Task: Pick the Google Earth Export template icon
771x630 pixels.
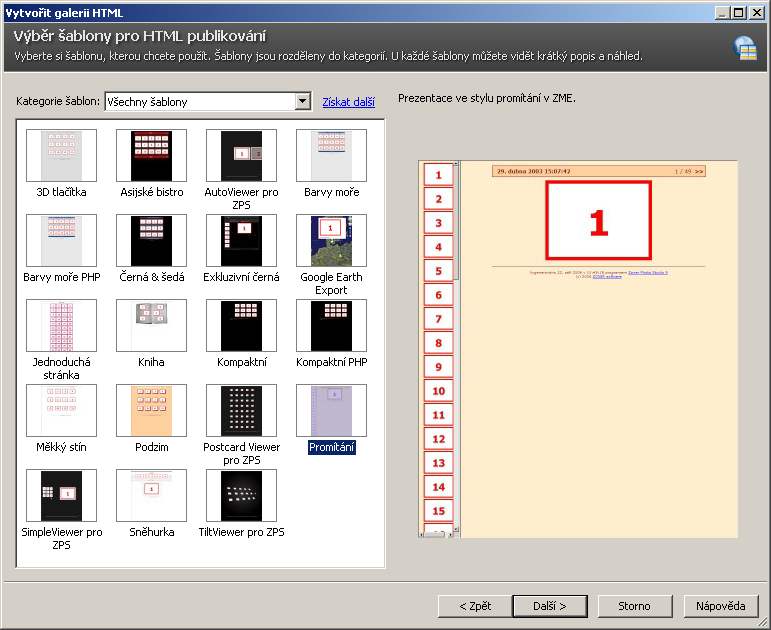Action: (331, 240)
